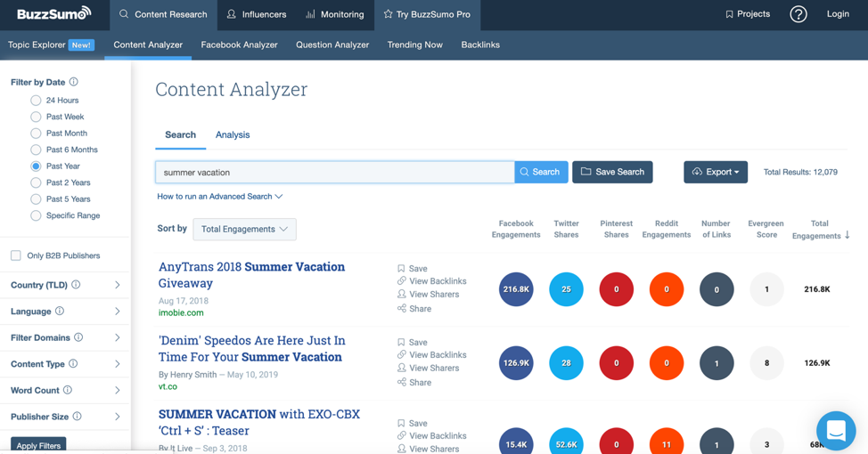Viewport: 868px width, 454px height.
Task: Click info icon beside Word Count
Action: click(68, 390)
